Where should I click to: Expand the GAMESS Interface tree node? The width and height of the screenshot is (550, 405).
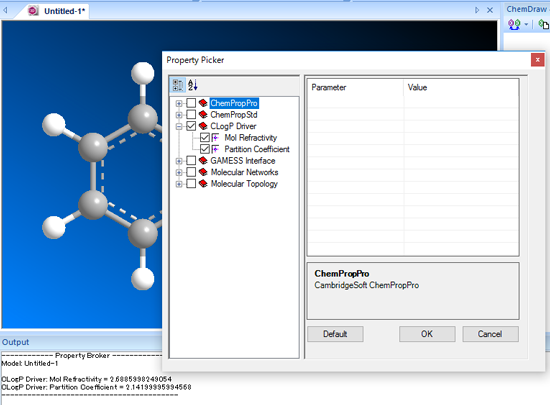pyautogui.click(x=179, y=161)
